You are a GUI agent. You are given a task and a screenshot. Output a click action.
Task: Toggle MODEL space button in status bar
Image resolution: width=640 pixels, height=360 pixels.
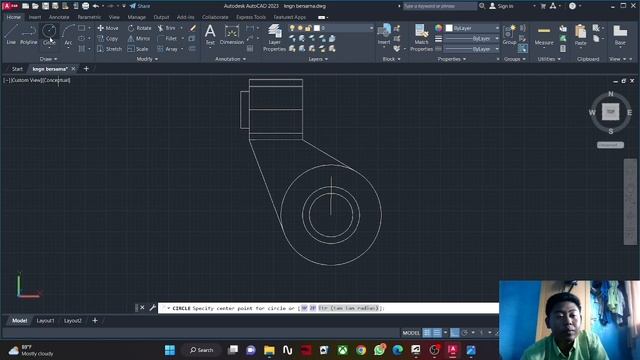[x=411, y=333]
